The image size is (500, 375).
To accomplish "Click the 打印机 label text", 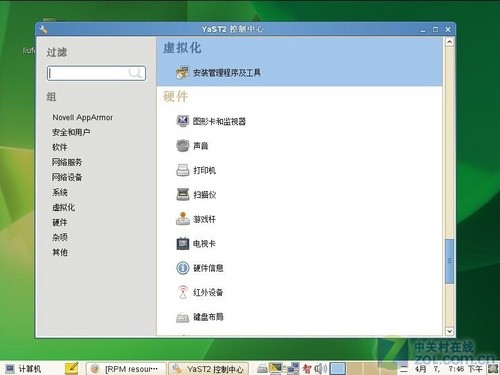I will click(204, 170).
